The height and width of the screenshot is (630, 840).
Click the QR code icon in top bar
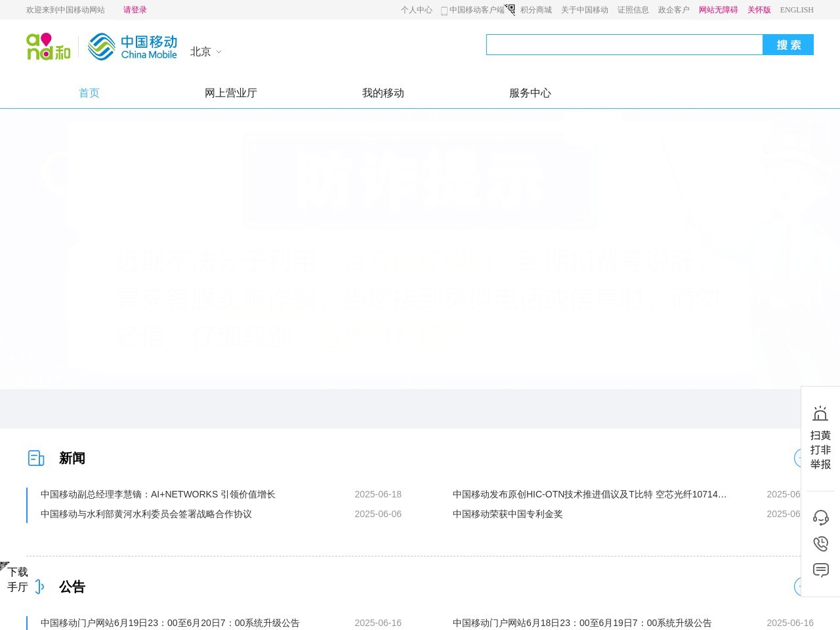(510, 9)
